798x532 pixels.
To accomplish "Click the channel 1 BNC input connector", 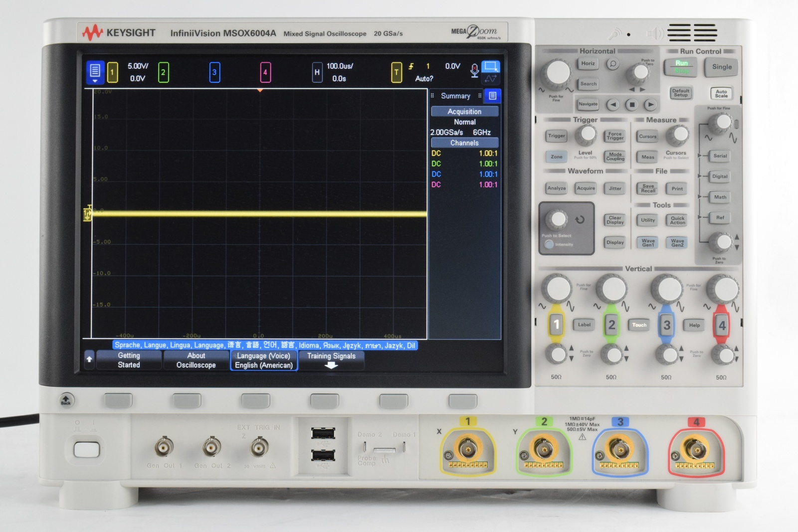I will 467,449.
